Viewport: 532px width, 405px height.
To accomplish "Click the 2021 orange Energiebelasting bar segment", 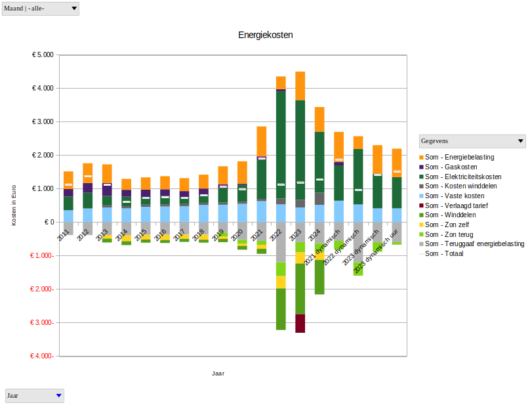I will (261, 141).
